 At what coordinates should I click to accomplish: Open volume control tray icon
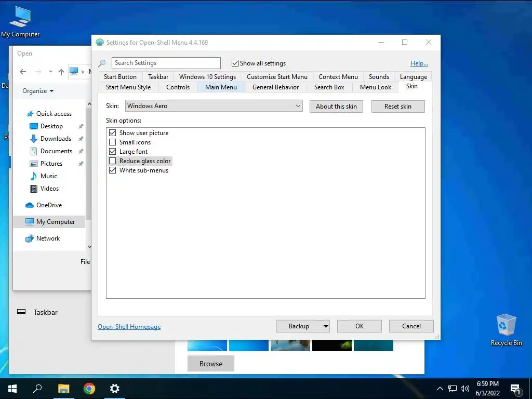[465, 389]
